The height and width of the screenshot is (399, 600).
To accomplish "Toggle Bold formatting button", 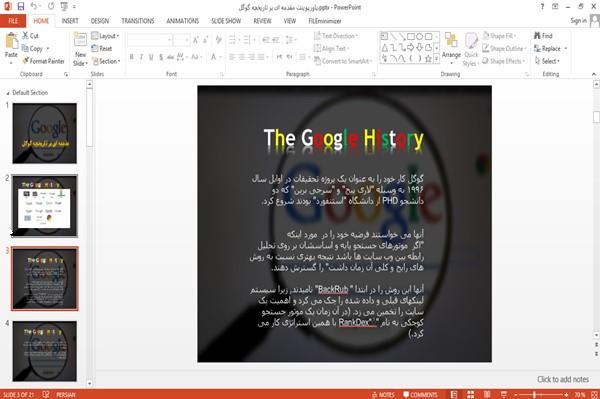I will point(132,57).
